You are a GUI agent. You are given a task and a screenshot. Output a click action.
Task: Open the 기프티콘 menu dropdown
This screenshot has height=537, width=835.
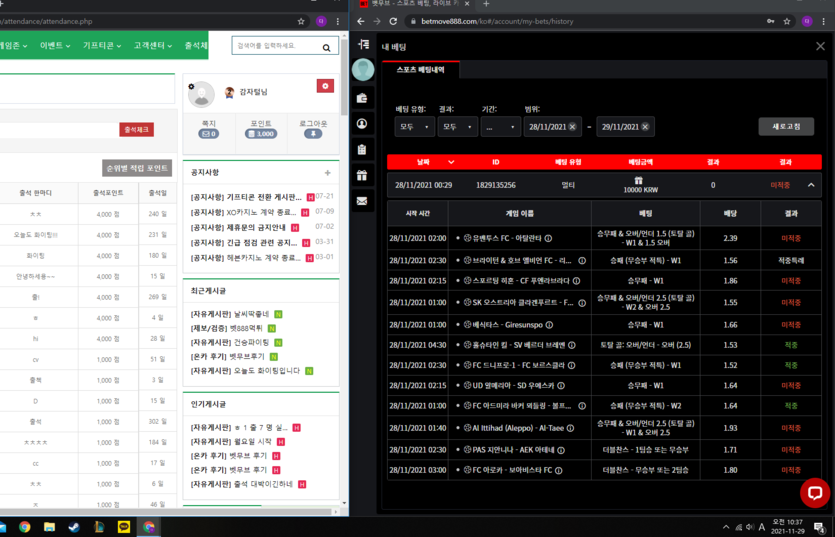(102, 46)
